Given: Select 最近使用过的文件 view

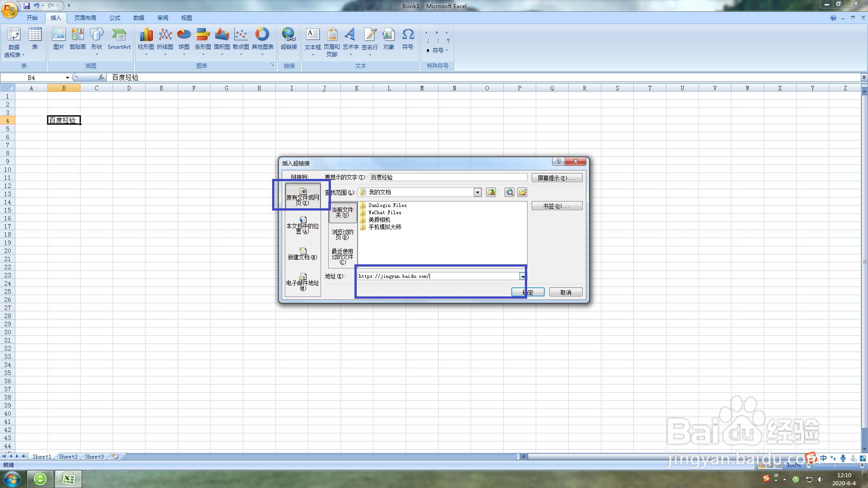Looking at the screenshot, I should click(342, 255).
